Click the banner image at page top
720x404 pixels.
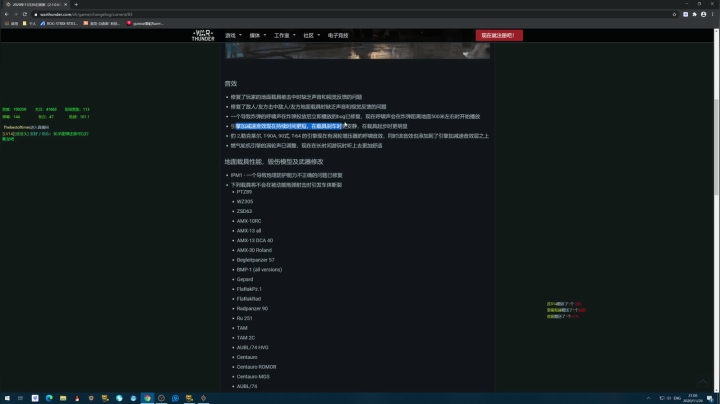pos(357,51)
